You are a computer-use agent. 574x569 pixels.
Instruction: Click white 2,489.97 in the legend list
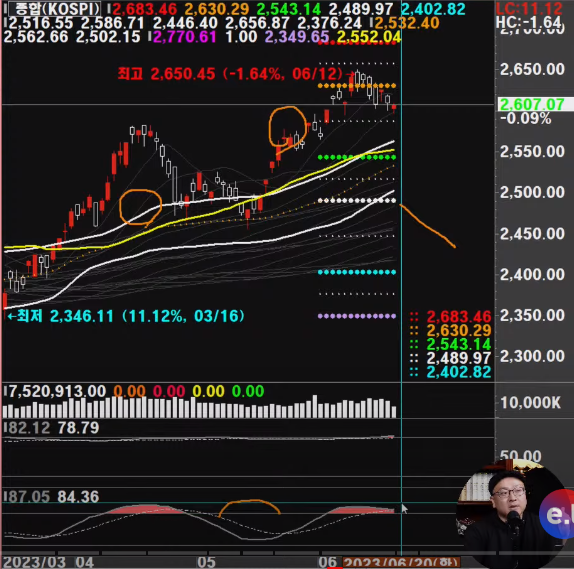pyautogui.click(x=459, y=358)
